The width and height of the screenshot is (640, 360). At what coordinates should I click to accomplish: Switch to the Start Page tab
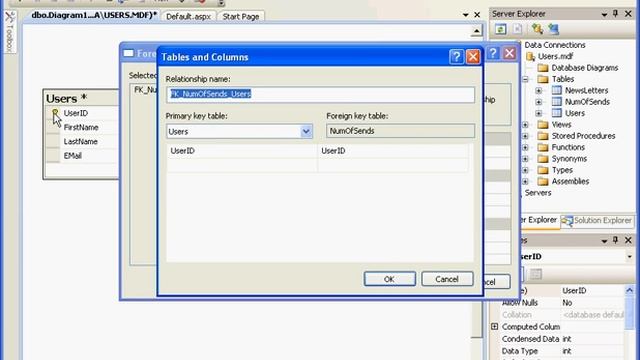pyautogui.click(x=241, y=17)
